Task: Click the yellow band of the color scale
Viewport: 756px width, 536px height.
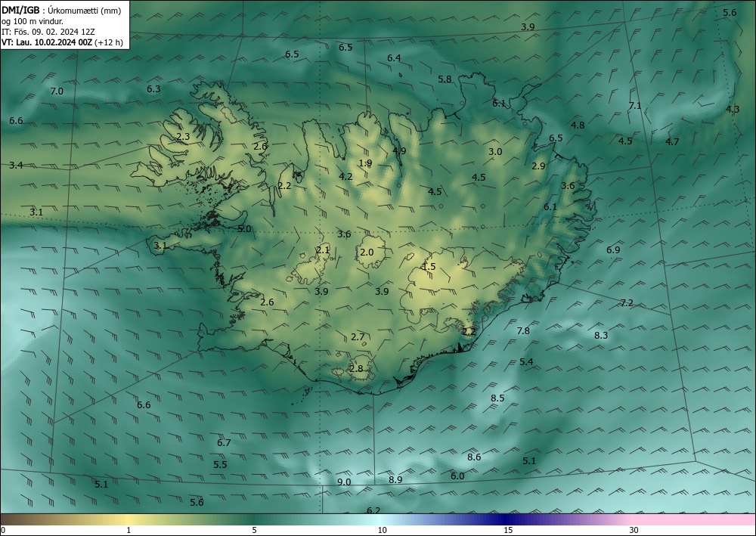Action: tap(129, 519)
